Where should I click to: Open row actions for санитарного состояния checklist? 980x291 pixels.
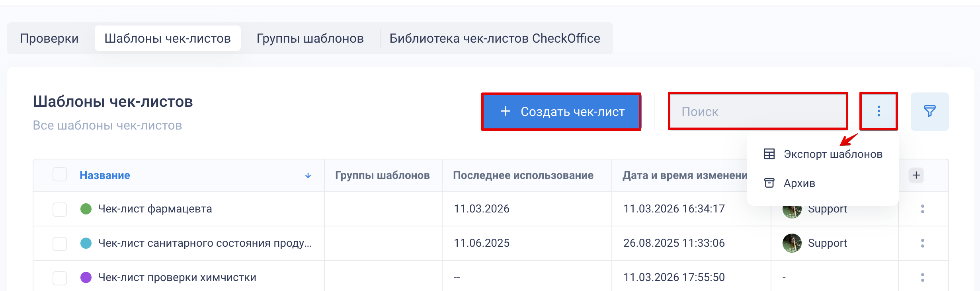(922, 243)
